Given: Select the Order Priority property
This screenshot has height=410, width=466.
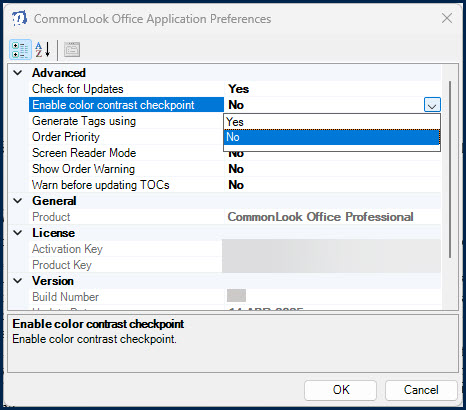Looking at the screenshot, I should click(66, 137).
